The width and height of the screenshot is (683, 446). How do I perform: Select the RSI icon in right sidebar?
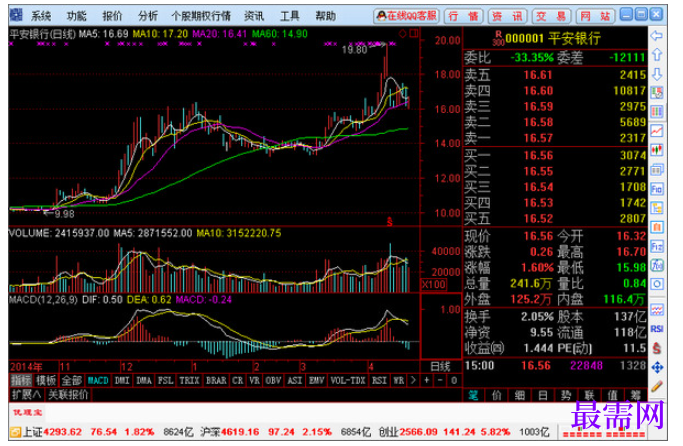coord(656,329)
